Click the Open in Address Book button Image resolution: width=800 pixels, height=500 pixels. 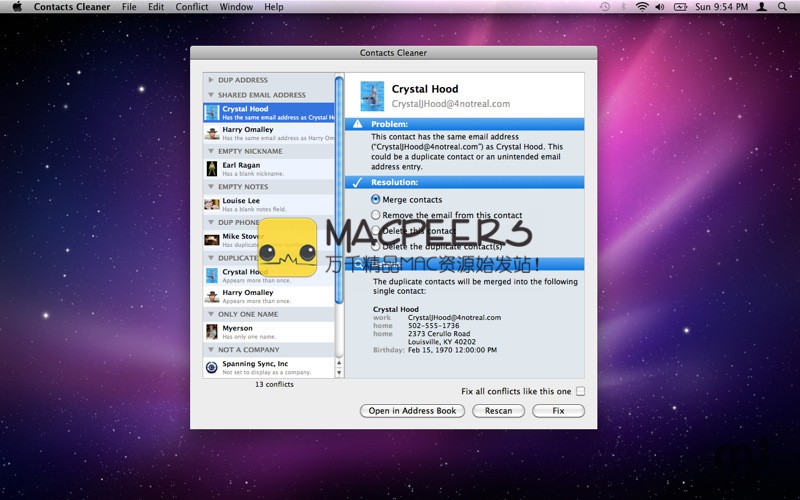click(x=412, y=411)
